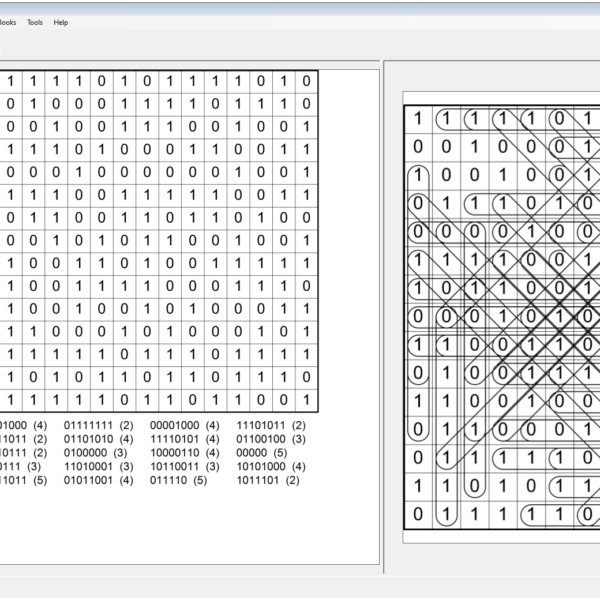Click the 0100000 (3) word entry
Viewport: 600px width, 600px height.
click(95, 453)
